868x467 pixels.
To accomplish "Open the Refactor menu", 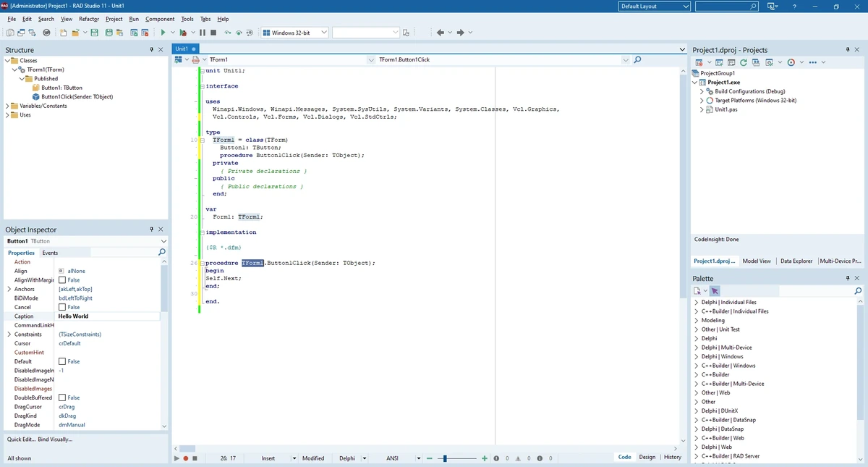I will tap(89, 19).
